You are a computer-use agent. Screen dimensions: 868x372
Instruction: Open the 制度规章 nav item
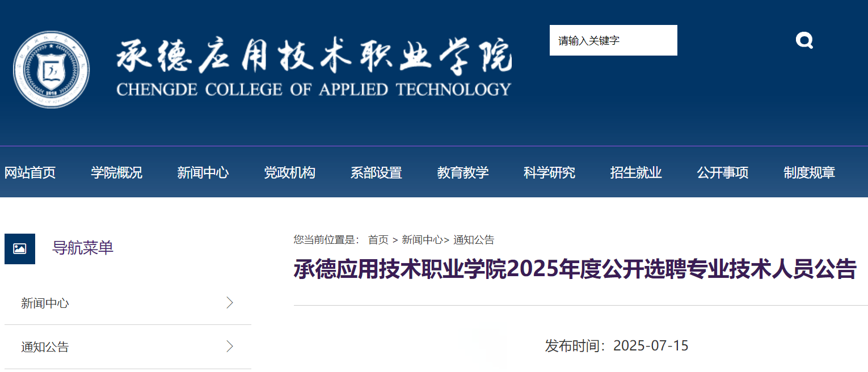pos(809,172)
